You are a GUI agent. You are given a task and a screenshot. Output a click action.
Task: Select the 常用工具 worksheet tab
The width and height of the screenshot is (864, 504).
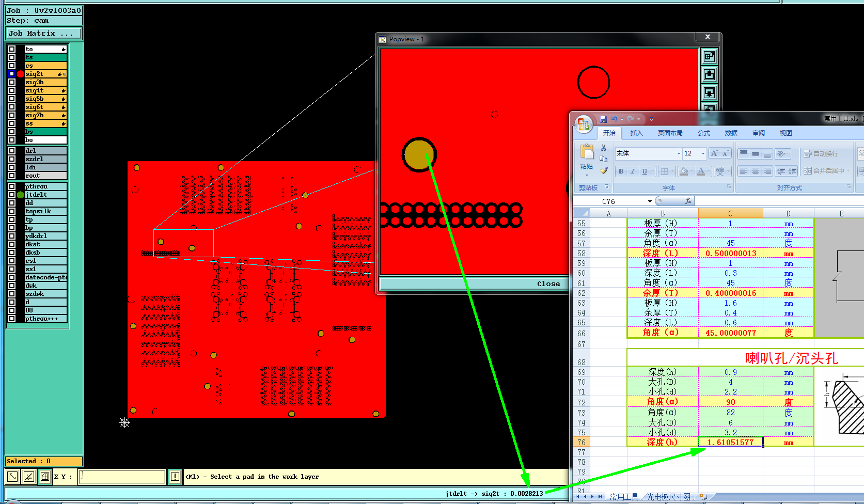point(623,497)
